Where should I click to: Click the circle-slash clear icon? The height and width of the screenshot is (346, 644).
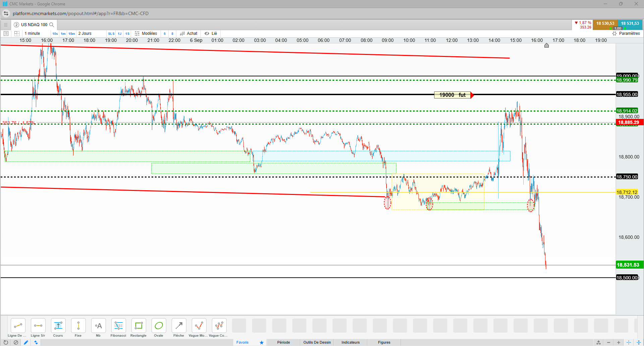click(x=16, y=342)
